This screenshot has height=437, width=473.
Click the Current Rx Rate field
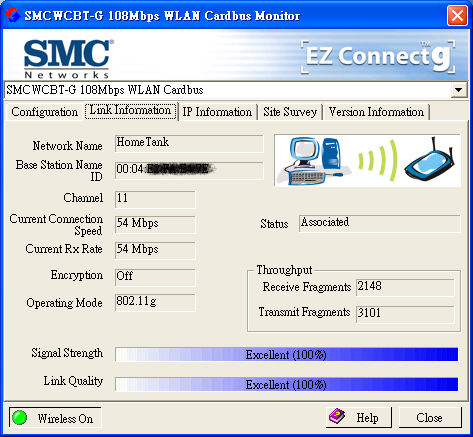[155, 251]
